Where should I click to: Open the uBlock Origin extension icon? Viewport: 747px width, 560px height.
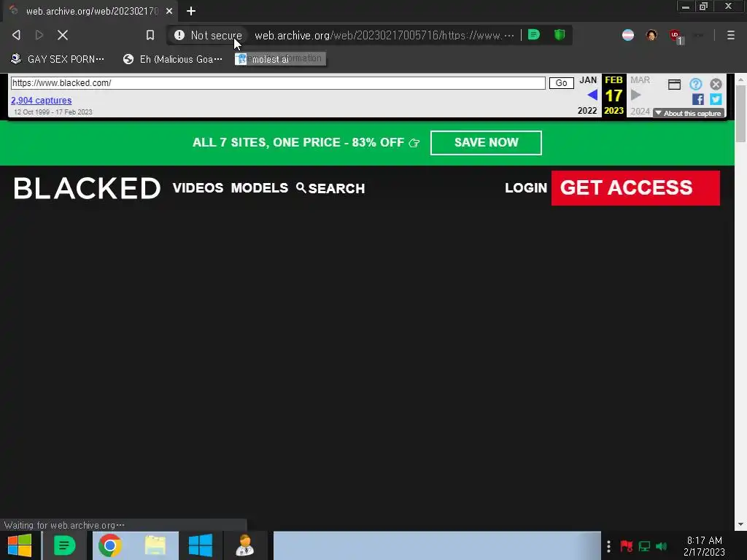coord(676,36)
